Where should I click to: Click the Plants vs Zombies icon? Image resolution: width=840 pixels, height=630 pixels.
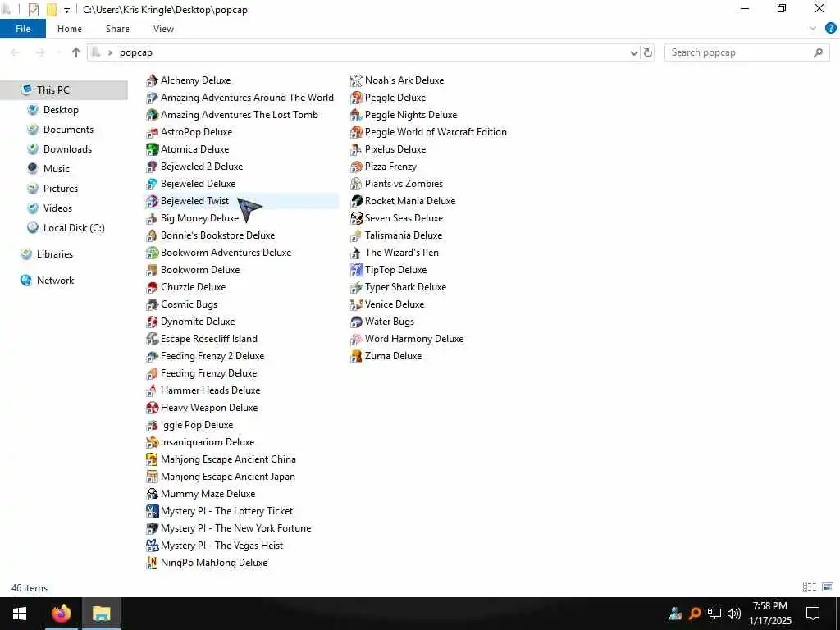pyautogui.click(x=356, y=184)
